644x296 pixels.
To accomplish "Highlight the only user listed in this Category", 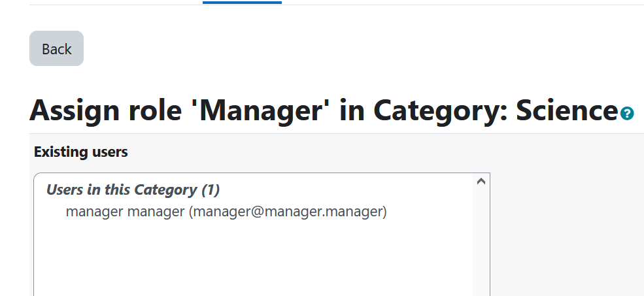I will pyautogui.click(x=226, y=212).
